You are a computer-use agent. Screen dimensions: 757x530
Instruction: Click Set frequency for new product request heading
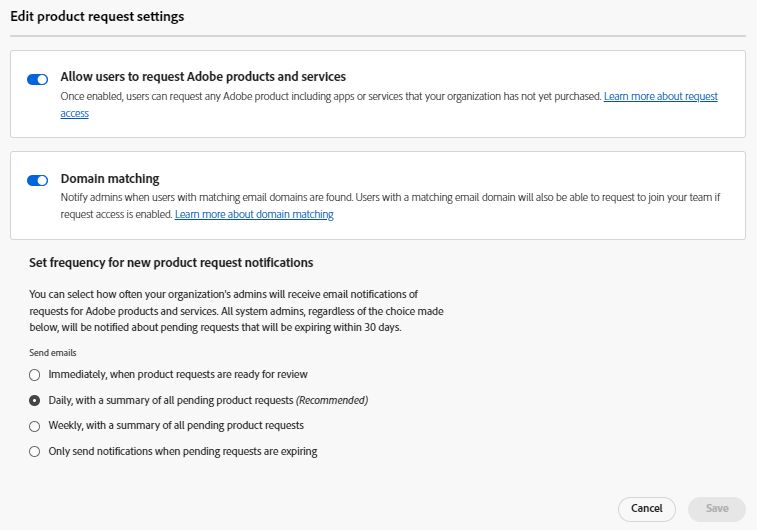(x=171, y=263)
